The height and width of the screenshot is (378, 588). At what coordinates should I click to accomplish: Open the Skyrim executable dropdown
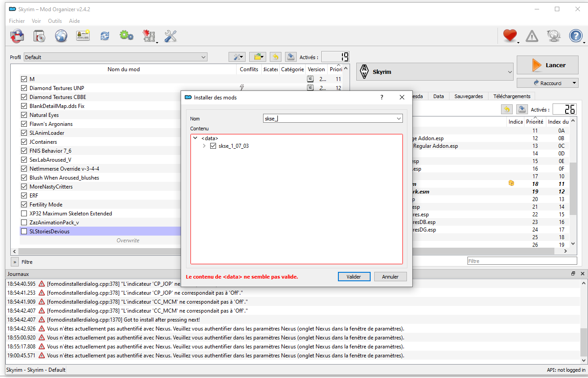point(435,72)
